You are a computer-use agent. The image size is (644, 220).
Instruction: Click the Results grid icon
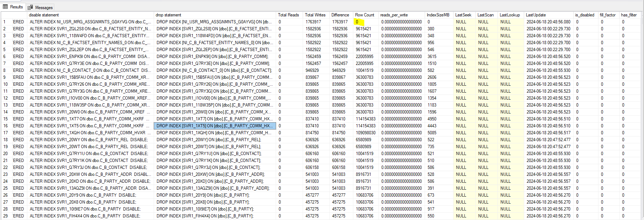5,7
